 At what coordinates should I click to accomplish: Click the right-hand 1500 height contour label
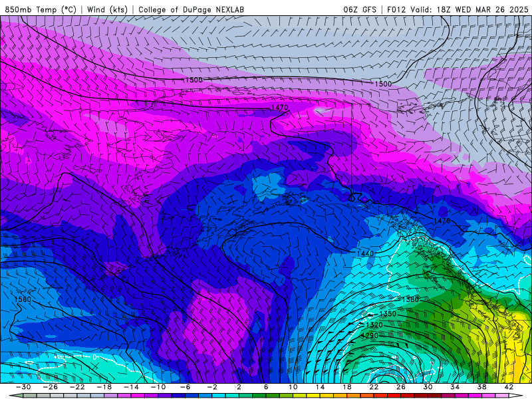[383, 84]
